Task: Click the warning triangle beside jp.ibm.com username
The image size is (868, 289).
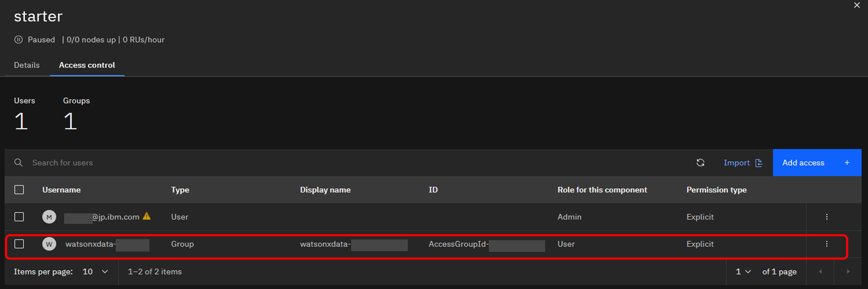Action: coord(147,216)
